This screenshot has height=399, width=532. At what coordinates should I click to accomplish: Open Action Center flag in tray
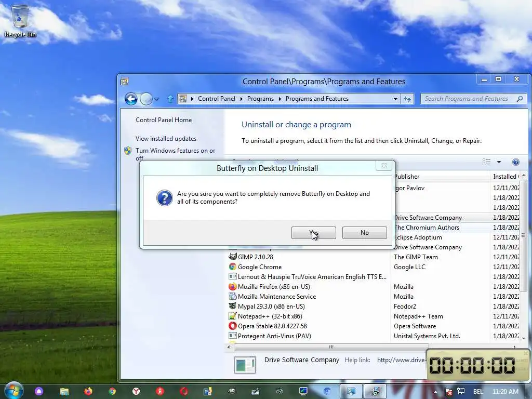coord(448,392)
